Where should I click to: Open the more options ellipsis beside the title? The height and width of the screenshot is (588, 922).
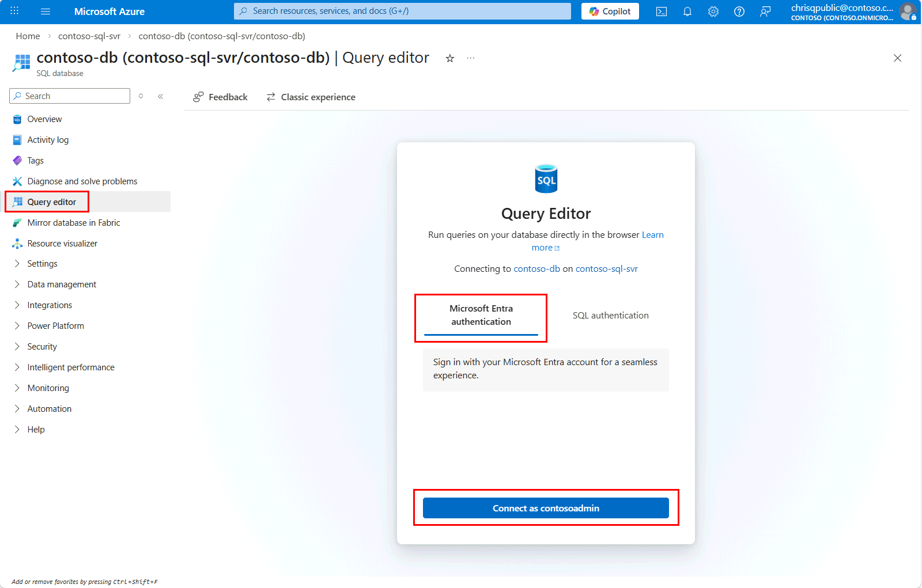[471, 58]
